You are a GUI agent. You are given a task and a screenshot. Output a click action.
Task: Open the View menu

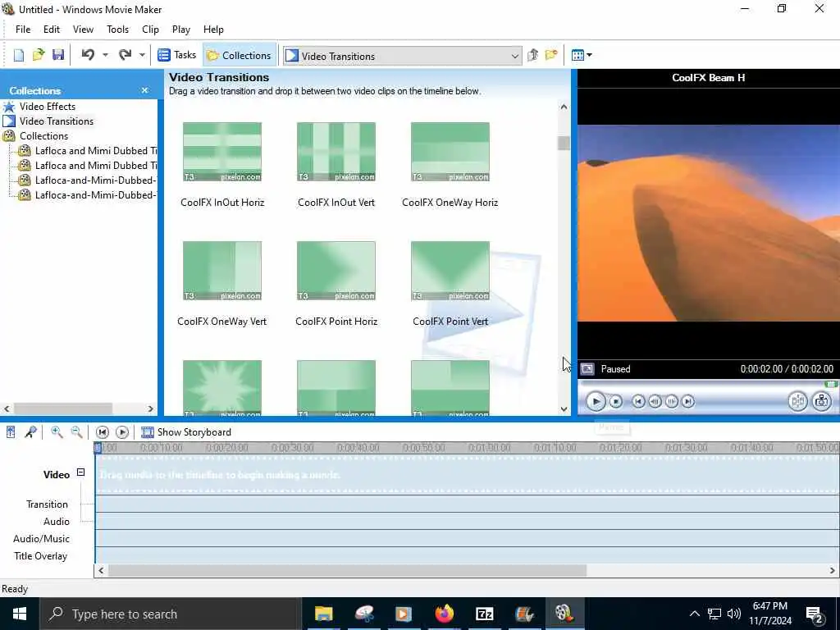coord(83,30)
